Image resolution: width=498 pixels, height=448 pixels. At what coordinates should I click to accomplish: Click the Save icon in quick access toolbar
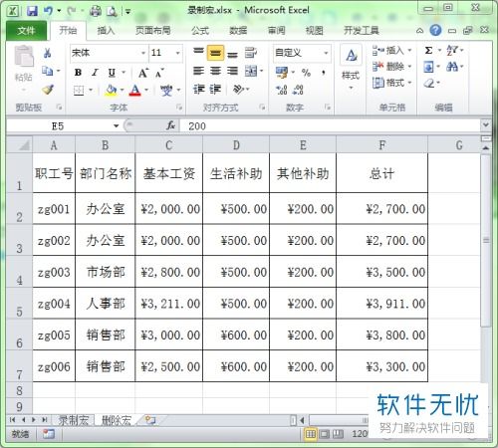[32, 11]
